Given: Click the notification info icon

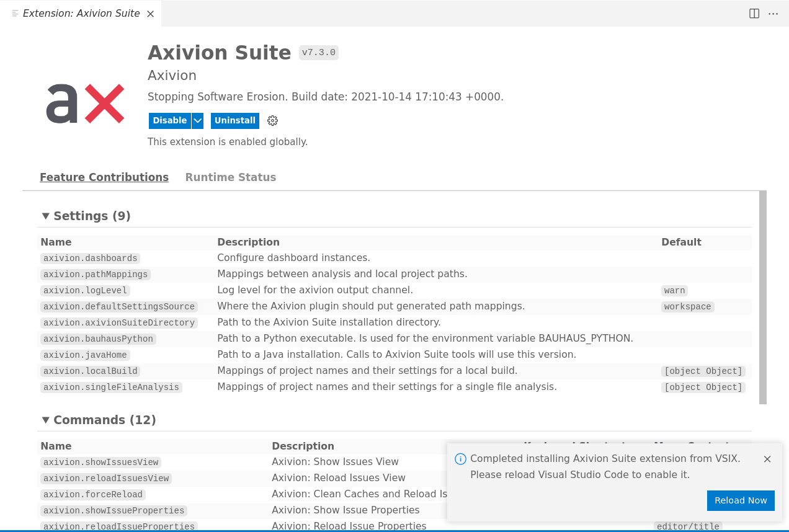Looking at the screenshot, I should (460, 459).
